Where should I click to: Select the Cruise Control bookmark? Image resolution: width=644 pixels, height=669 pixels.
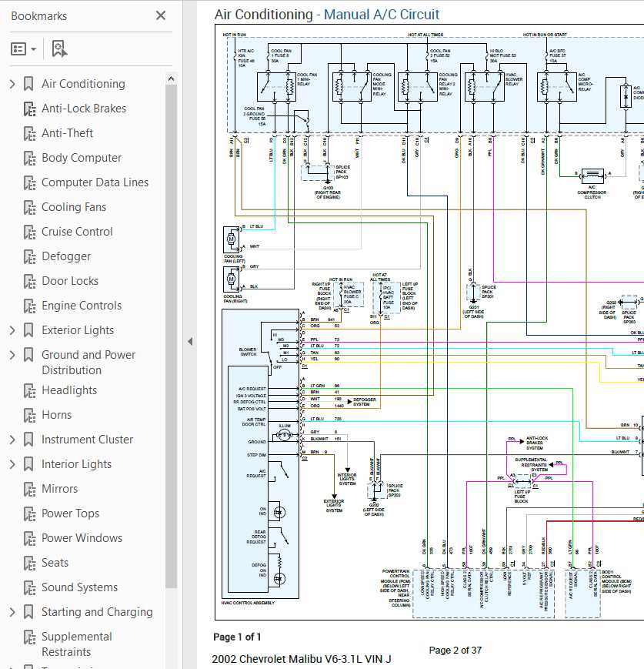(x=77, y=232)
